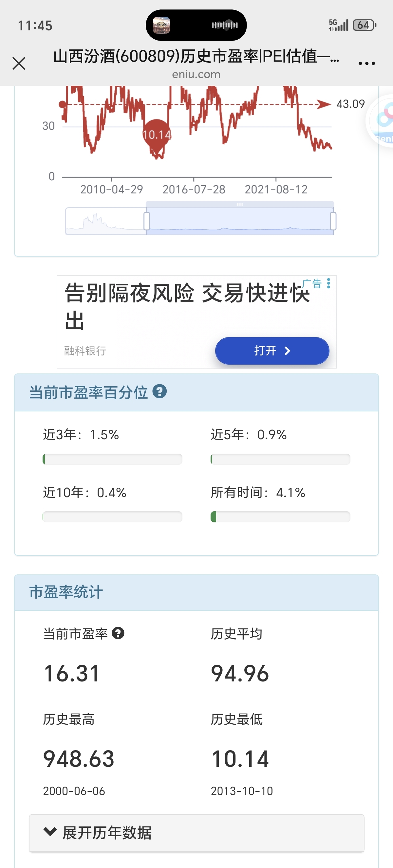Close the browser page with X
The image size is (393, 868).
click(19, 63)
